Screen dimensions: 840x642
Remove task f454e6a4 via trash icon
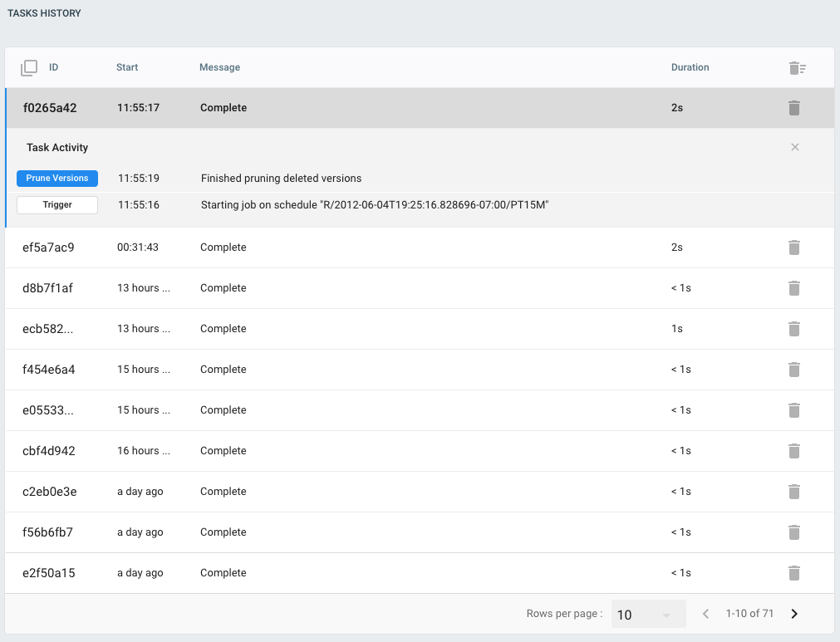[793, 370]
